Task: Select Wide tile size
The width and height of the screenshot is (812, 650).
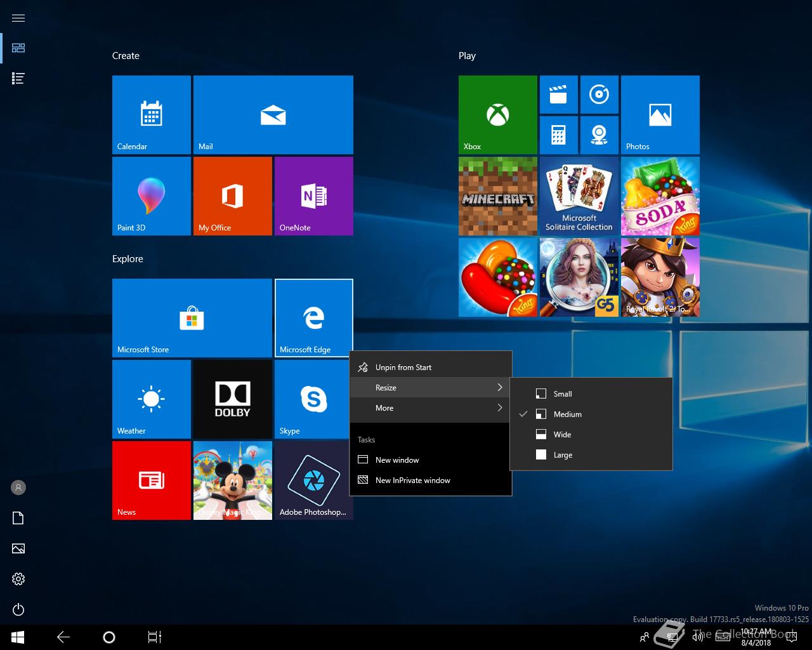Action: click(591, 435)
